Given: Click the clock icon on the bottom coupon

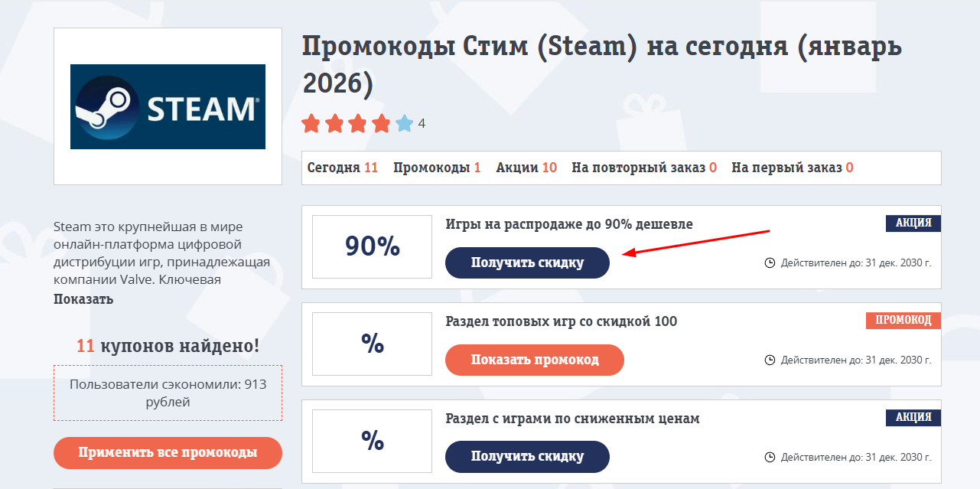Looking at the screenshot, I should click(x=771, y=455).
